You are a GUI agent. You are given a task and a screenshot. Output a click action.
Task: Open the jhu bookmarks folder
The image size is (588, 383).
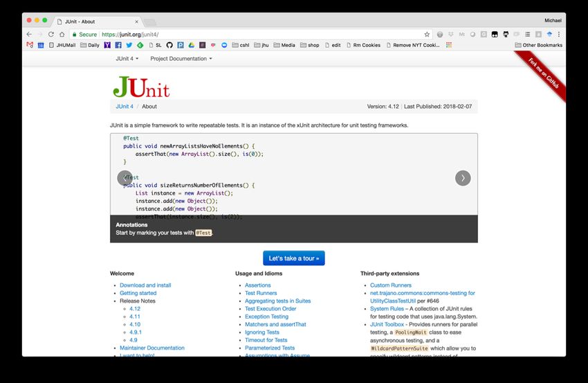click(261, 45)
